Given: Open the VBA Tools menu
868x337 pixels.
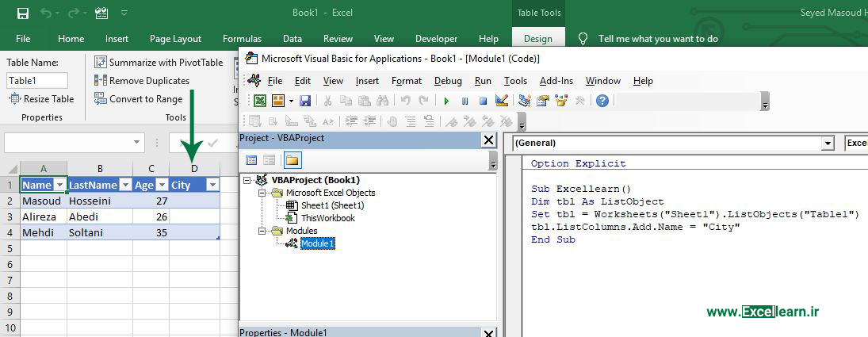Looking at the screenshot, I should click(x=515, y=81).
